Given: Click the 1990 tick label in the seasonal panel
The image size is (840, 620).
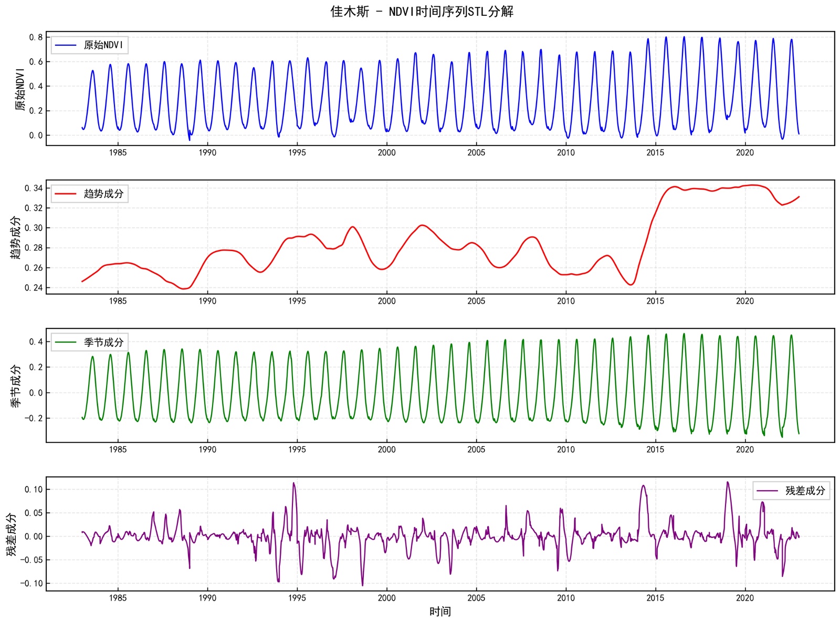Looking at the screenshot, I should (x=207, y=450).
